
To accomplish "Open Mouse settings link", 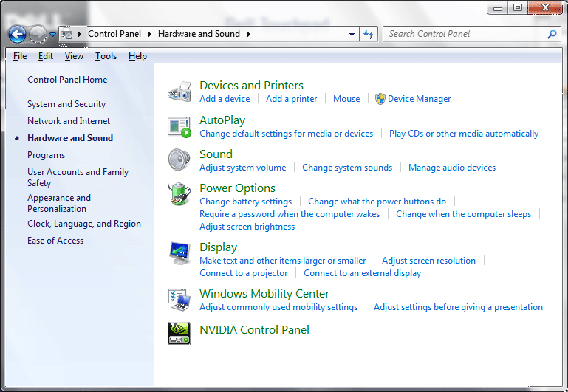I will [346, 99].
